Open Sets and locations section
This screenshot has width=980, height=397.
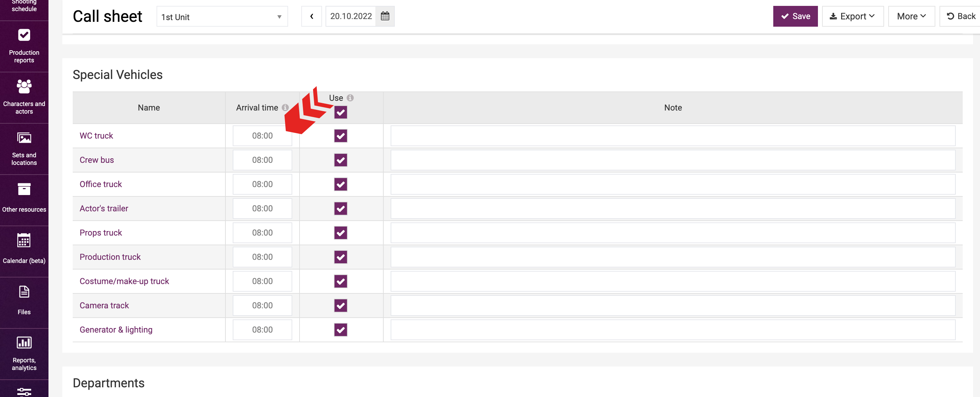click(24, 149)
